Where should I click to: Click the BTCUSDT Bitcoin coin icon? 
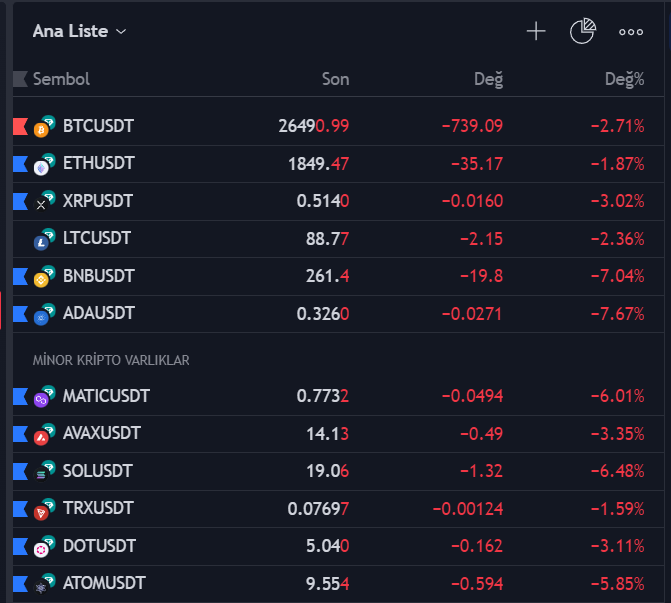43,127
